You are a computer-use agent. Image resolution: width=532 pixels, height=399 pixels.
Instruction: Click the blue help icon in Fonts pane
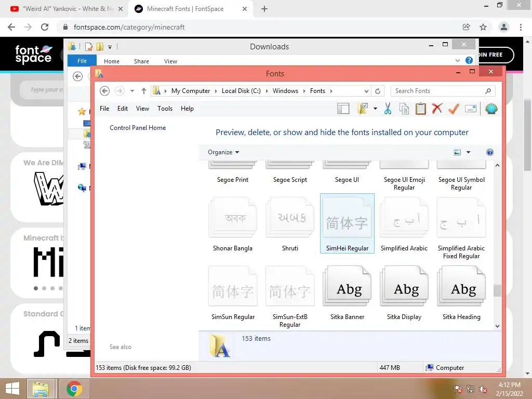pos(489,152)
